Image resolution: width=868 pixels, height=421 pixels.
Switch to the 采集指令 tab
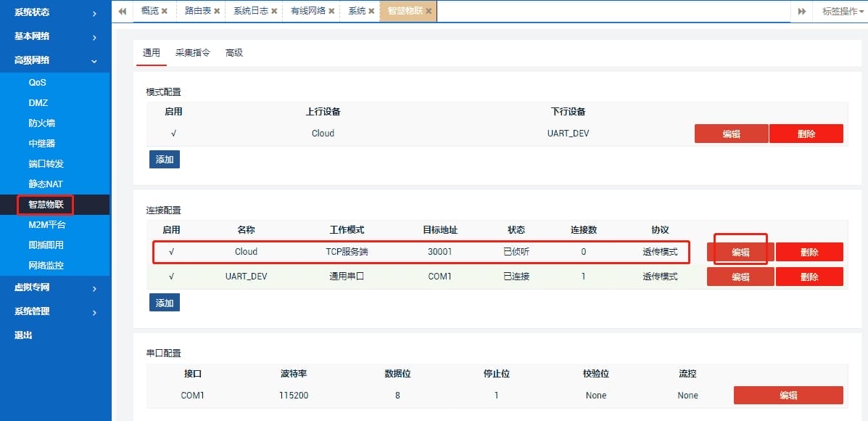click(x=192, y=52)
